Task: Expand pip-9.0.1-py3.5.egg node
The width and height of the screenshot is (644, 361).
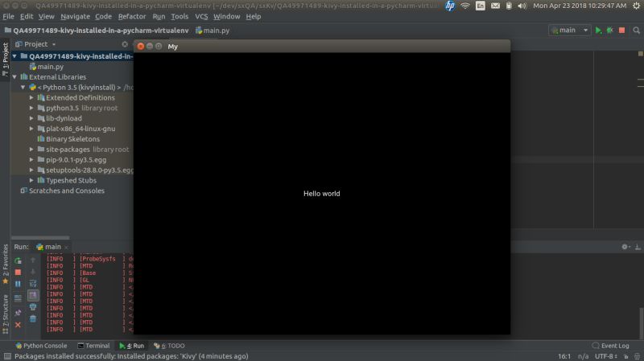Action: (31, 159)
